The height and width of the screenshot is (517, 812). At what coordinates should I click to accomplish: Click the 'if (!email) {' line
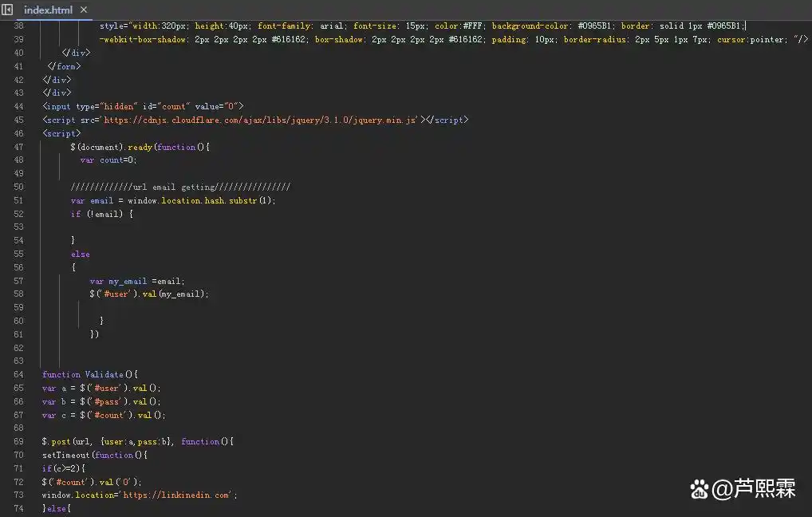click(x=102, y=214)
